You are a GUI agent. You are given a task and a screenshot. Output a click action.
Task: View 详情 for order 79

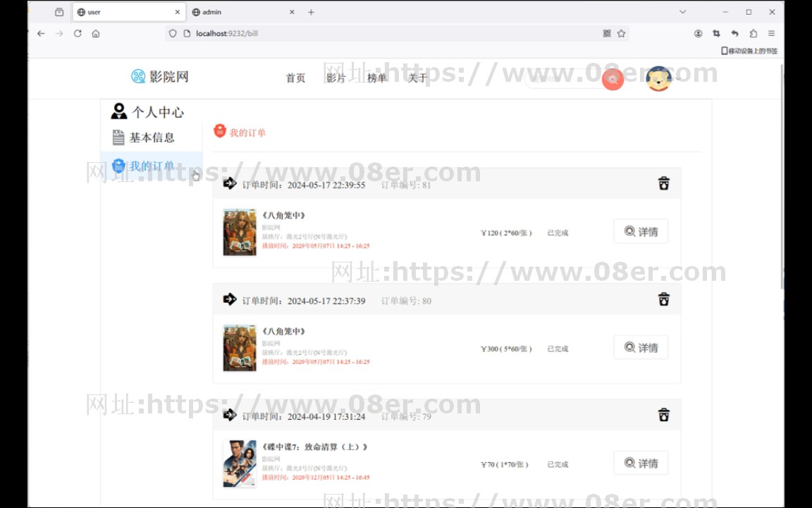[x=641, y=463]
